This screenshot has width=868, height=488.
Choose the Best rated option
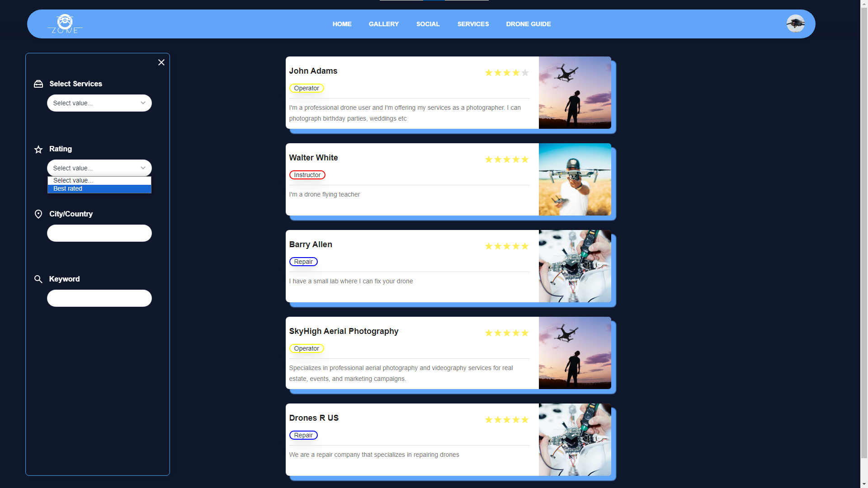99,189
